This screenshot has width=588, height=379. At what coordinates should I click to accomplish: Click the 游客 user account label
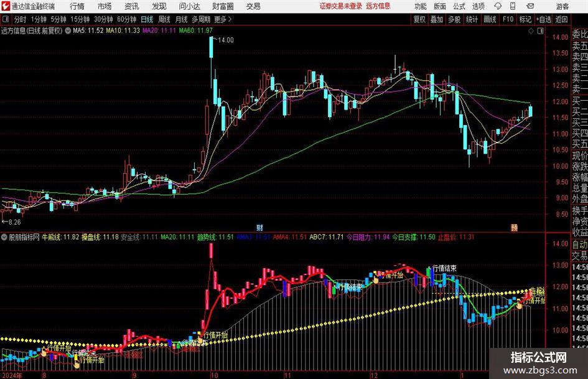click(562, 6)
